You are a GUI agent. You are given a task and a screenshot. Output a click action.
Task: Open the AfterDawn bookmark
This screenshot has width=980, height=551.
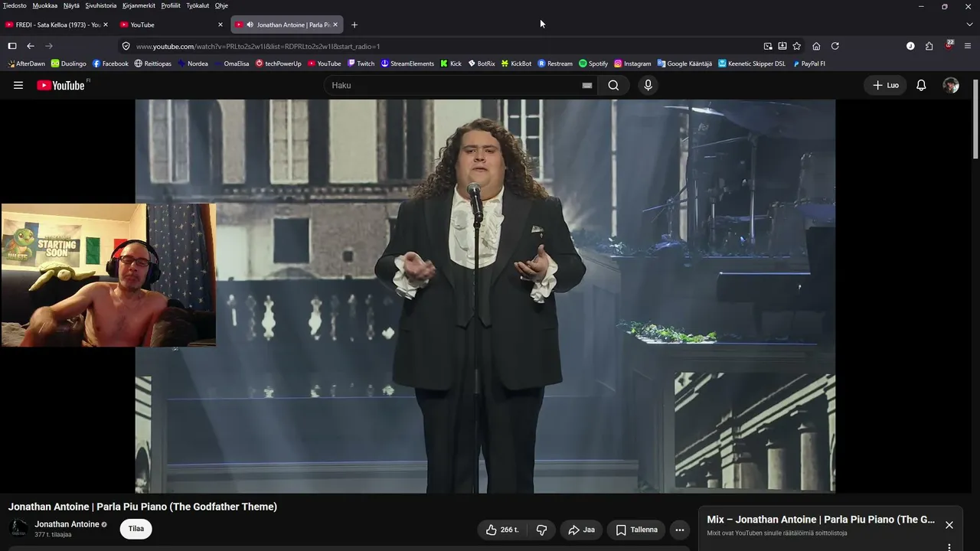pos(26,64)
